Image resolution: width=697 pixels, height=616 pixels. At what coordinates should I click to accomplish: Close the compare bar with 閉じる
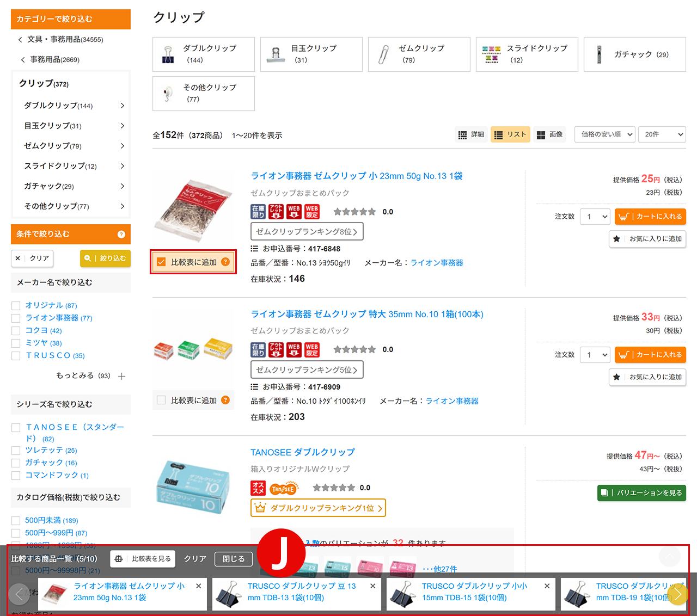coord(234,559)
